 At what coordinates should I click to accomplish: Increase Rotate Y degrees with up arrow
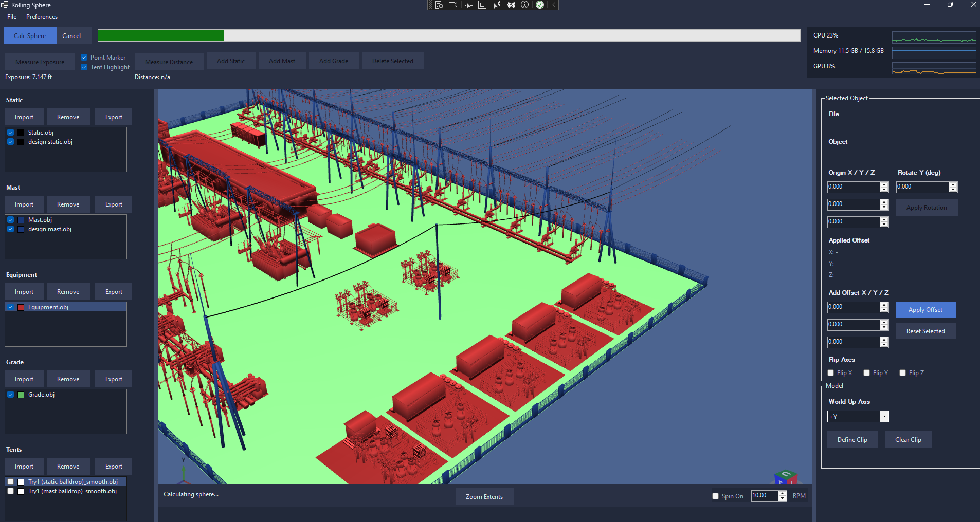pos(953,184)
